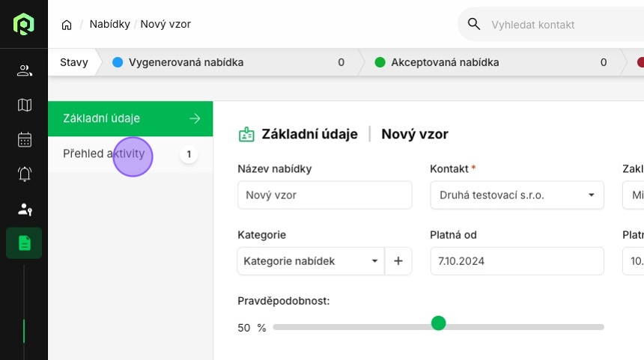Click the search magnifier icon
Image resolution: width=644 pixels, height=360 pixels.
click(474, 24)
